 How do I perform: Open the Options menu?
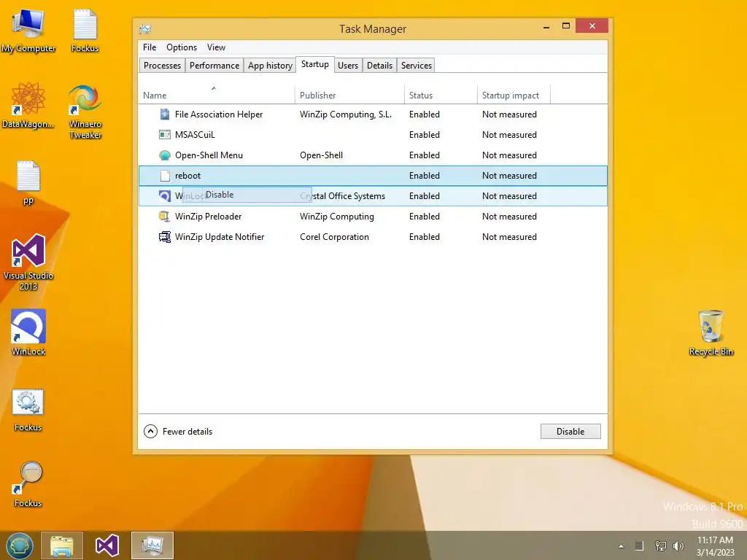(182, 47)
